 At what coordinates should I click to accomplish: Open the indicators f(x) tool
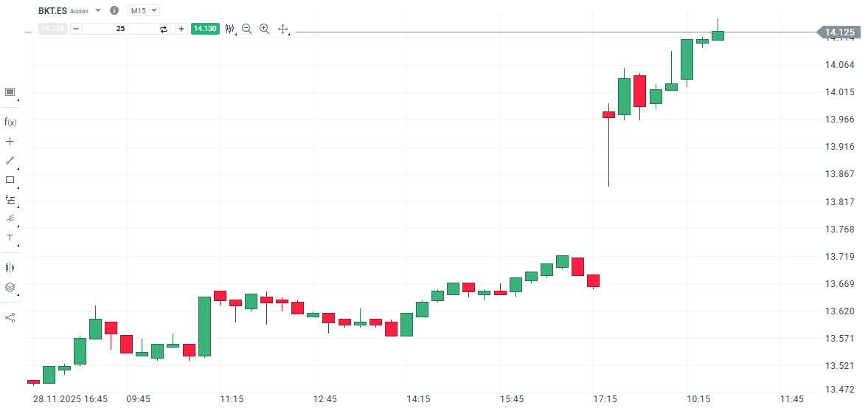(x=10, y=122)
